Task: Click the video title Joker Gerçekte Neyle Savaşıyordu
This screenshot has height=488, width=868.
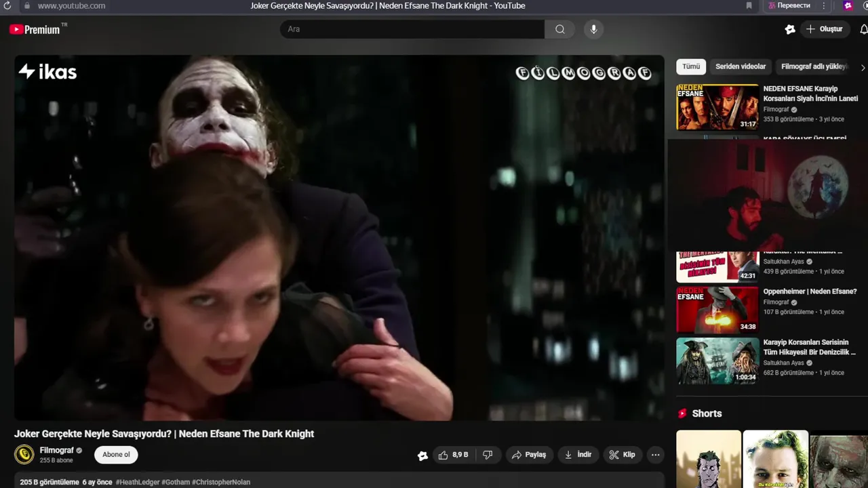Action: (164, 434)
